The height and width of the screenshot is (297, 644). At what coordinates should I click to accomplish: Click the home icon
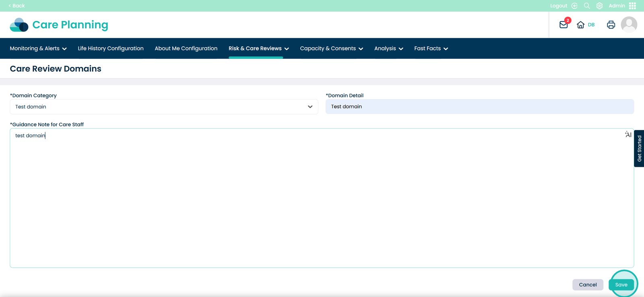click(x=580, y=25)
